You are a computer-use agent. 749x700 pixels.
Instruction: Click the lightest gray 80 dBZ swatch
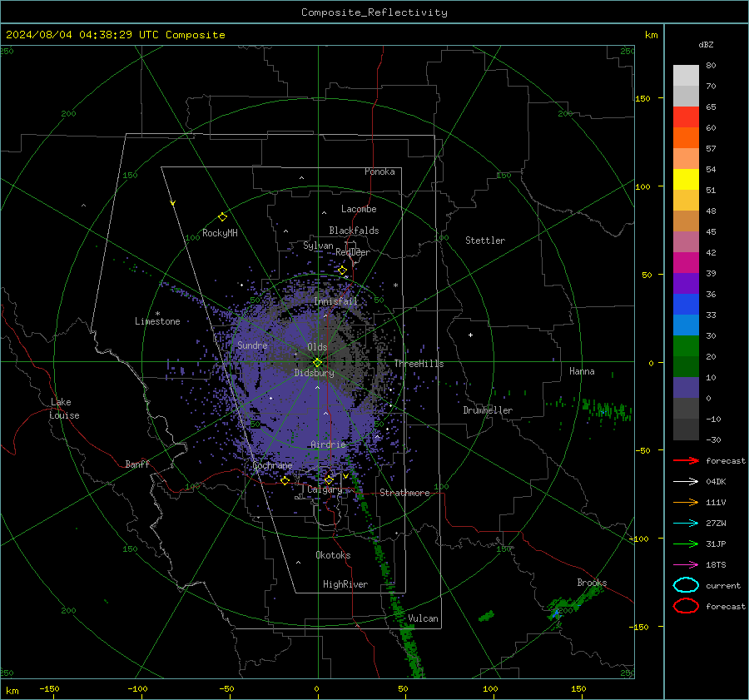686,76
